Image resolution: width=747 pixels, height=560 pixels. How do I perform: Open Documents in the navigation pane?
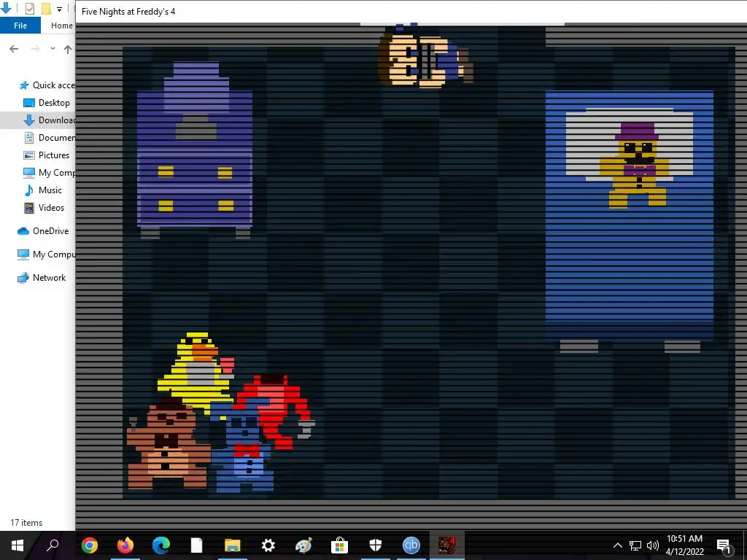coord(50,138)
